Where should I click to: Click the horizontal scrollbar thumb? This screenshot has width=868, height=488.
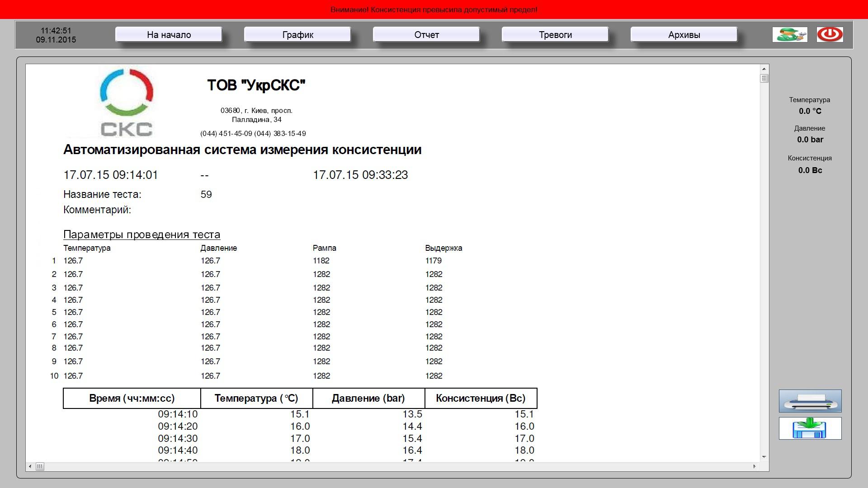click(x=40, y=466)
